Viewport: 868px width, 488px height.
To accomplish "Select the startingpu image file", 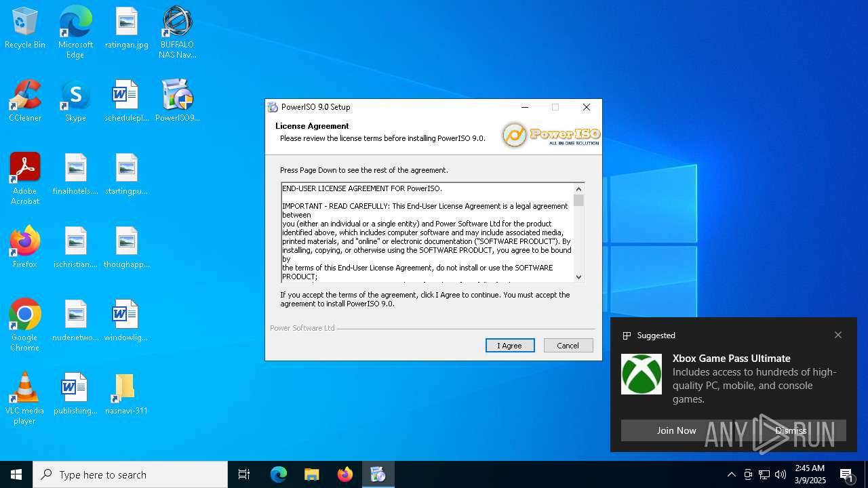I will pos(126,175).
